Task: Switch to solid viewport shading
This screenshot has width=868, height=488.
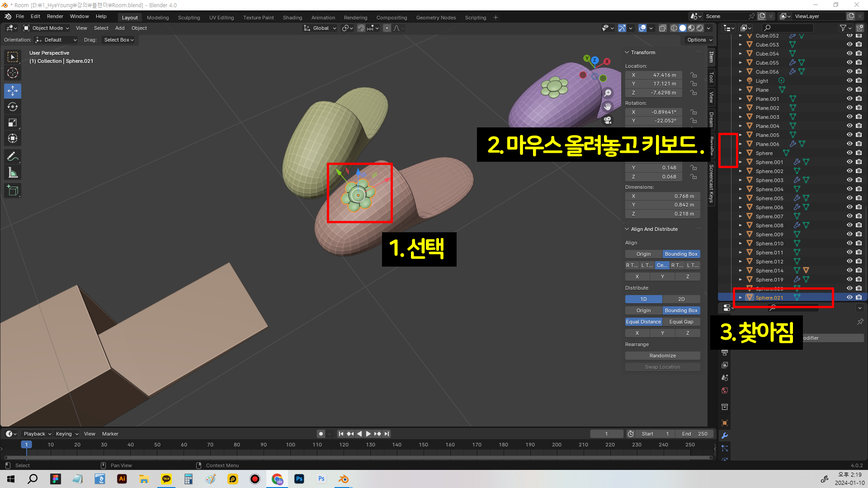Action: tap(683, 28)
